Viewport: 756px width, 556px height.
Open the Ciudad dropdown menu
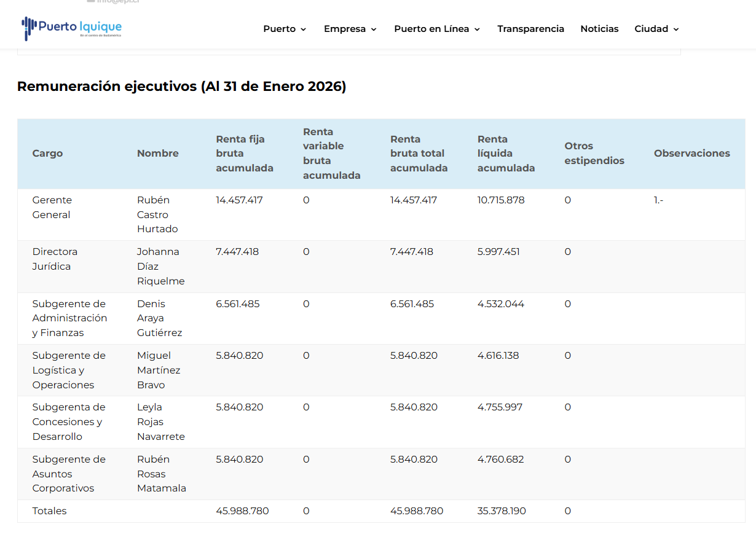coord(656,29)
